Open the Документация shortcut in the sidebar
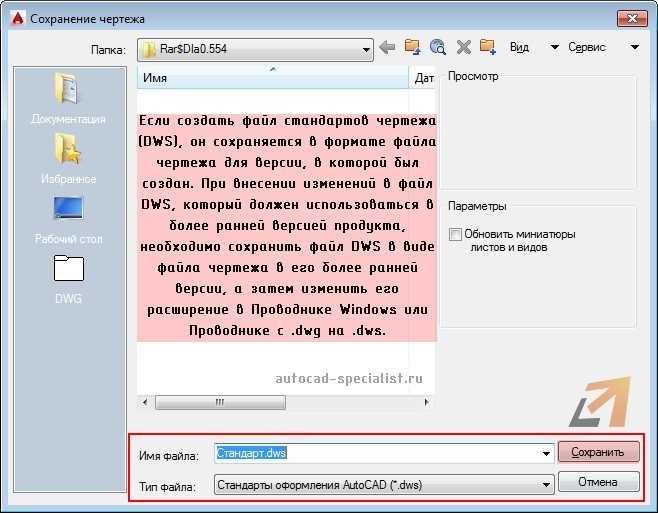 click(68, 99)
